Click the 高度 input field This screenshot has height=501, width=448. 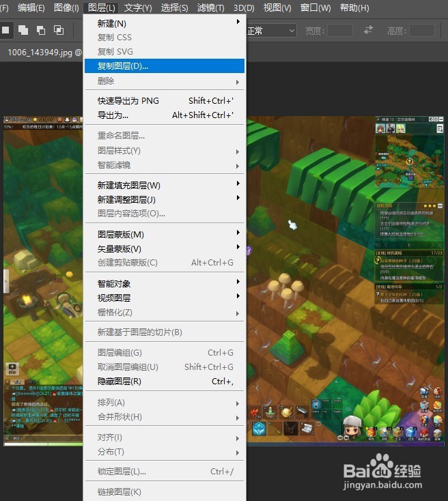422,31
